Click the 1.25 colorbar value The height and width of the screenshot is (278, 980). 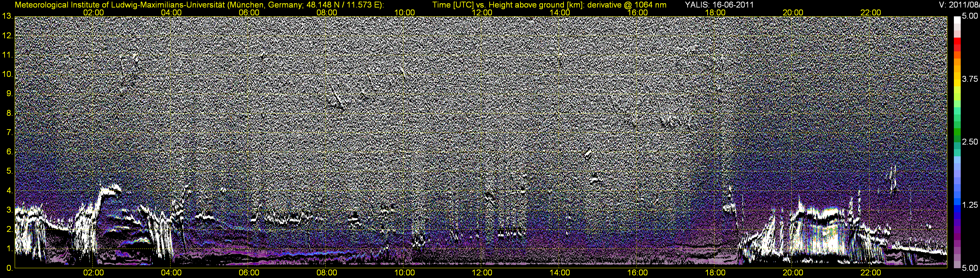(970, 205)
